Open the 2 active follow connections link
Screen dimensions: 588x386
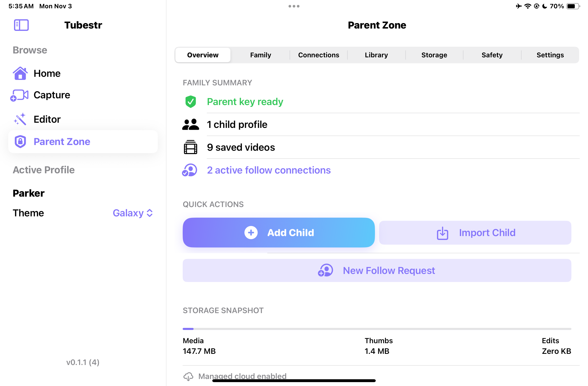point(269,170)
